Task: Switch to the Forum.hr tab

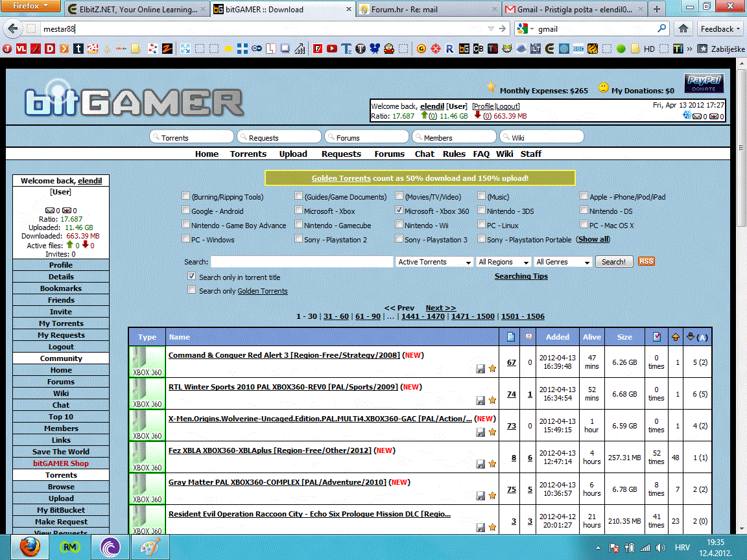Action: coord(428,9)
